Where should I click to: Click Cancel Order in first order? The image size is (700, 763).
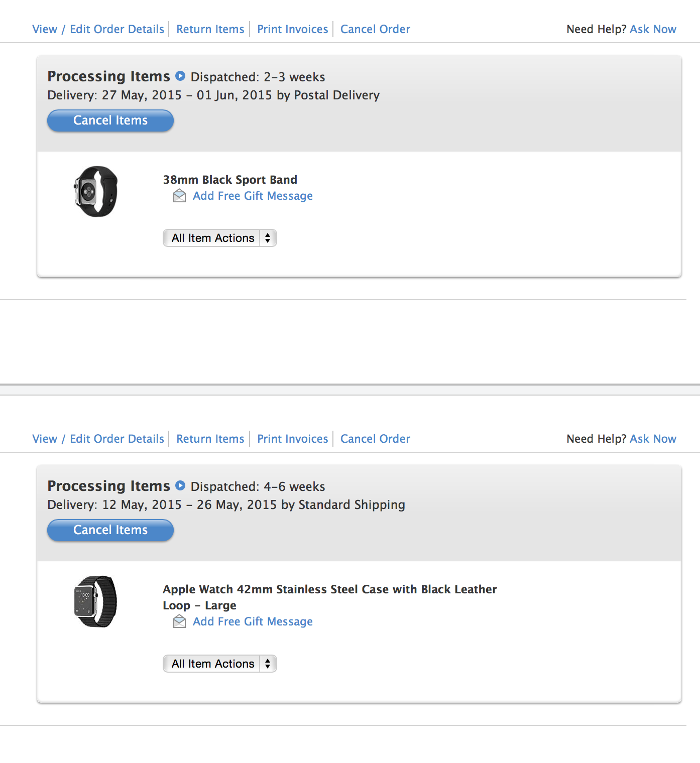coord(375,29)
